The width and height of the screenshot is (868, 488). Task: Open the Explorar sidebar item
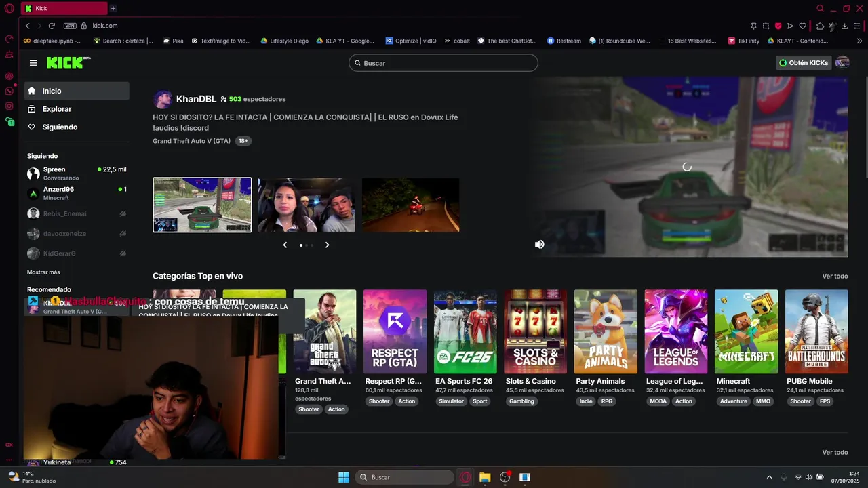click(x=77, y=109)
